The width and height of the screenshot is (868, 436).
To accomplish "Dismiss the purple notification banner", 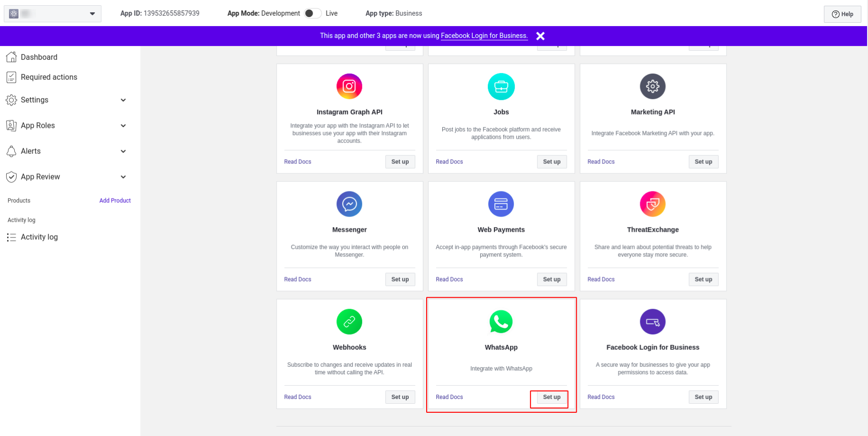I will coord(540,36).
